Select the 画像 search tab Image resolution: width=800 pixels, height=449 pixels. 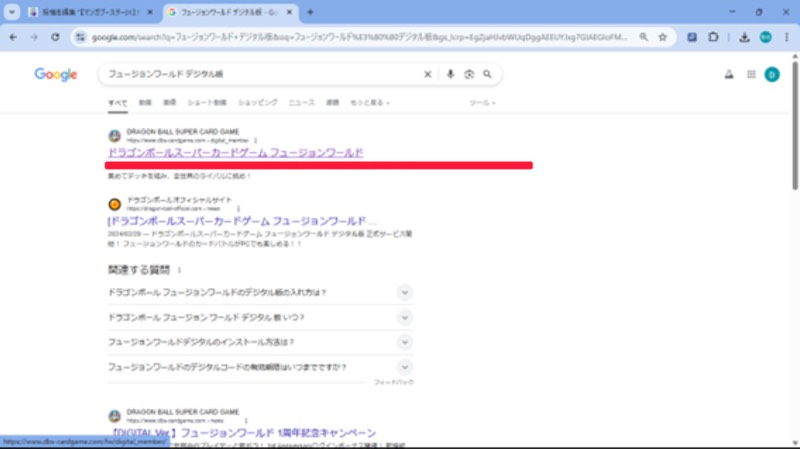[x=169, y=103]
